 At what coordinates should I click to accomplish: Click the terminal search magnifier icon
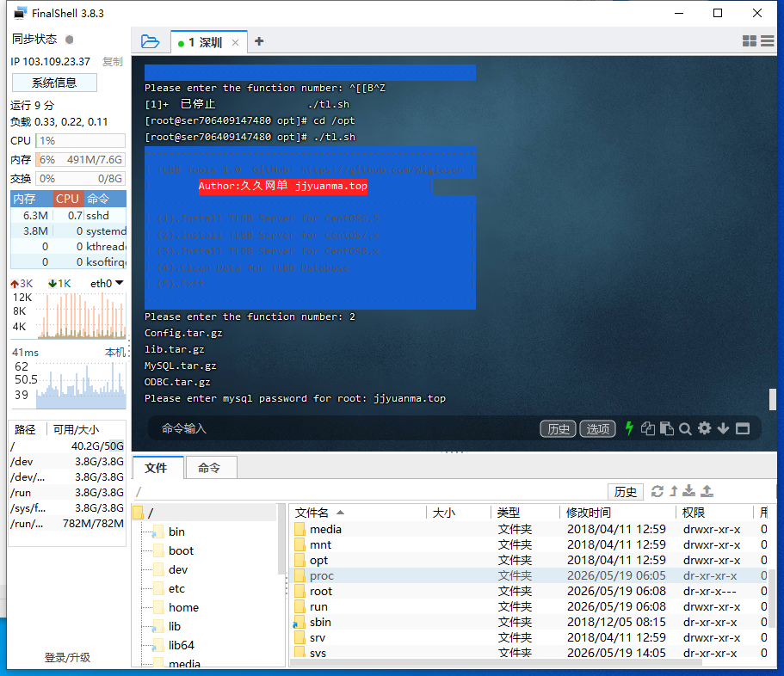click(x=685, y=428)
